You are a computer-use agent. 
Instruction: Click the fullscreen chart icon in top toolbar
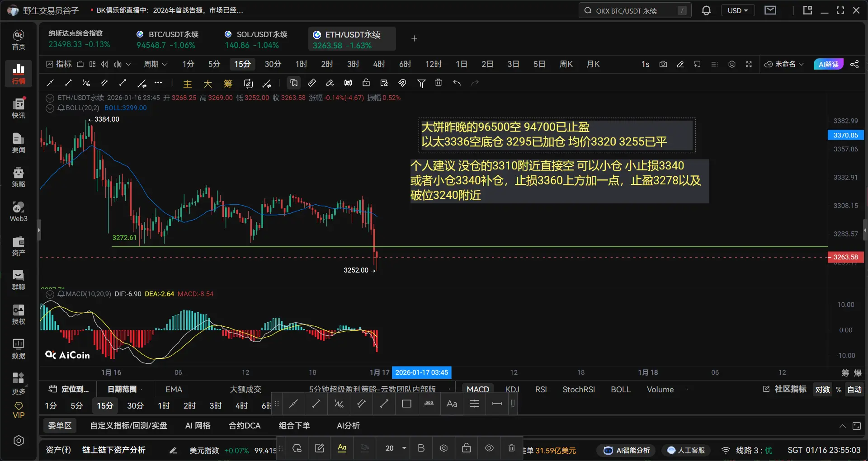pos(749,64)
